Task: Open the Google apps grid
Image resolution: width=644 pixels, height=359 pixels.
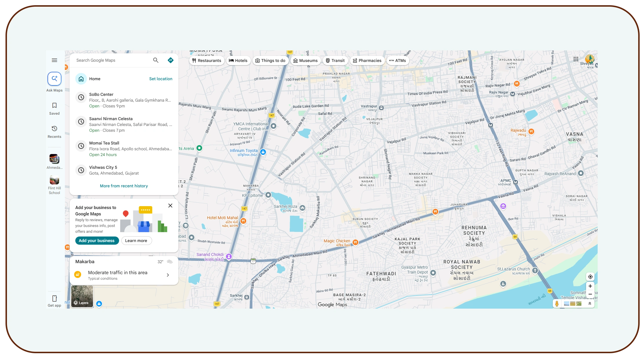Action: click(576, 59)
